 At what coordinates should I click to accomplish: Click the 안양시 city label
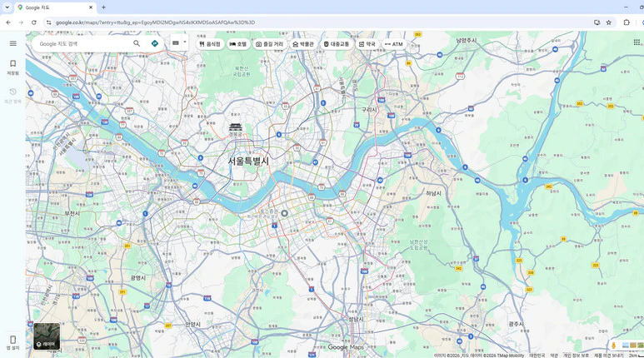pyautogui.click(x=192, y=325)
